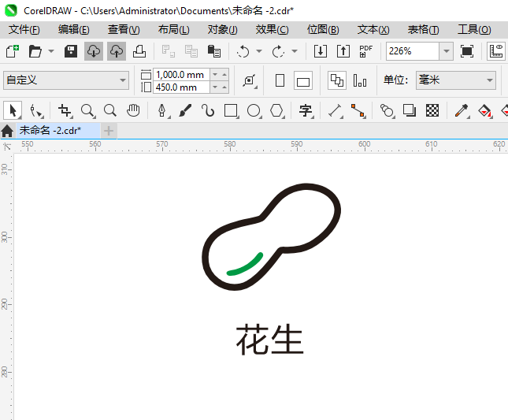Set page to portrait orientation

tap(280, 80)
